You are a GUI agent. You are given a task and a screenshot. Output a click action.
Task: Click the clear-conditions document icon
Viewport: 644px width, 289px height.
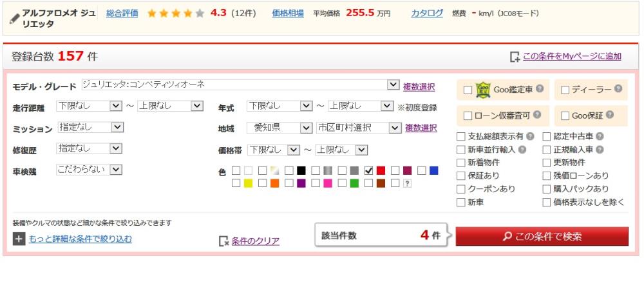(x=223, y=241)
